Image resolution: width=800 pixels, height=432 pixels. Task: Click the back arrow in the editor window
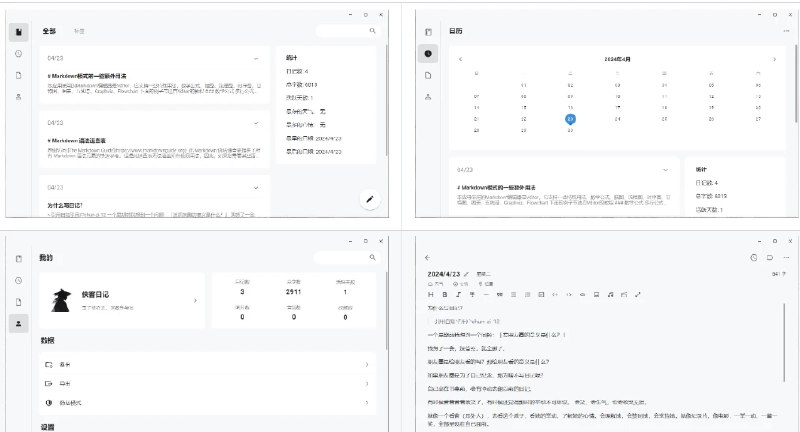(428, 258)
